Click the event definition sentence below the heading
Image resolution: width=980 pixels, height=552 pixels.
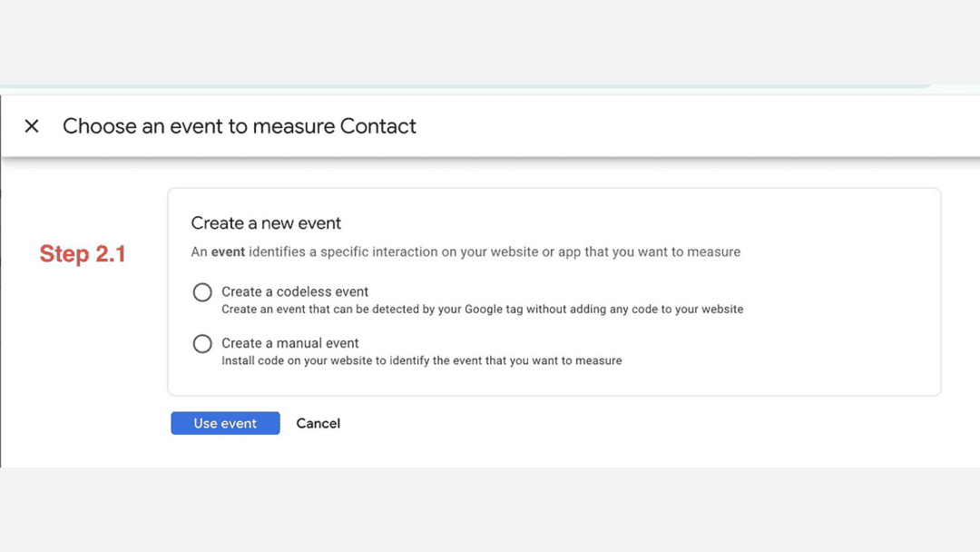465,251
